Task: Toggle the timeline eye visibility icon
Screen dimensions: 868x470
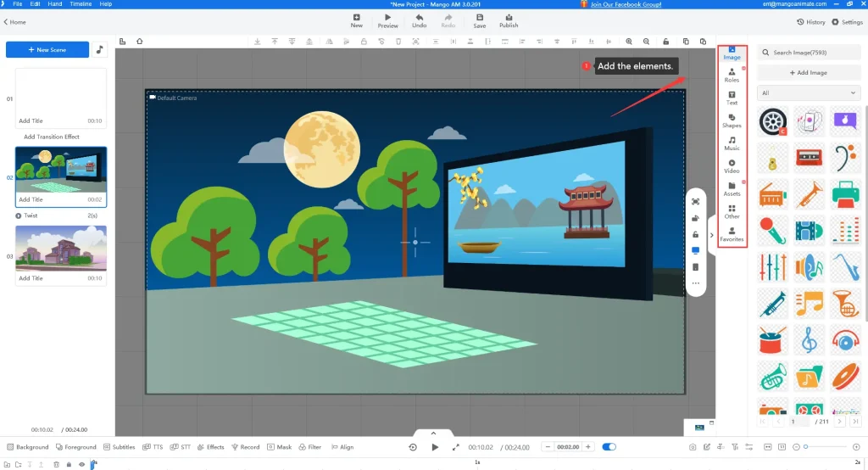Action: point(81,464)
